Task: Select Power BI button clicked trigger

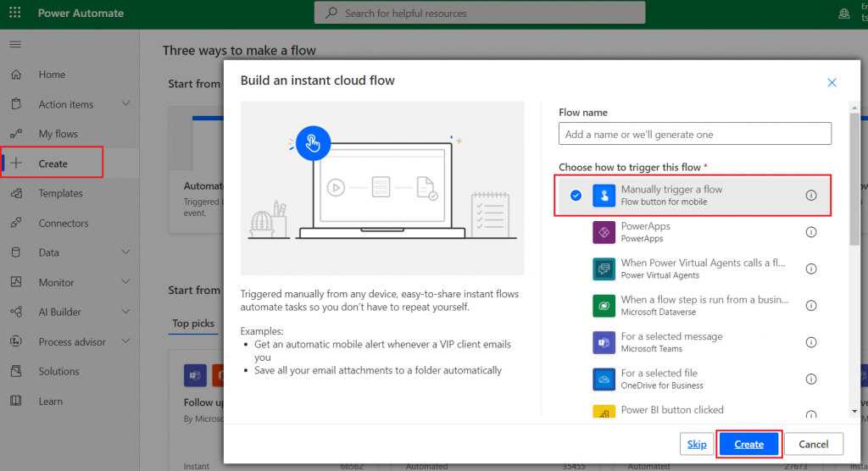Action: point(694,408)
